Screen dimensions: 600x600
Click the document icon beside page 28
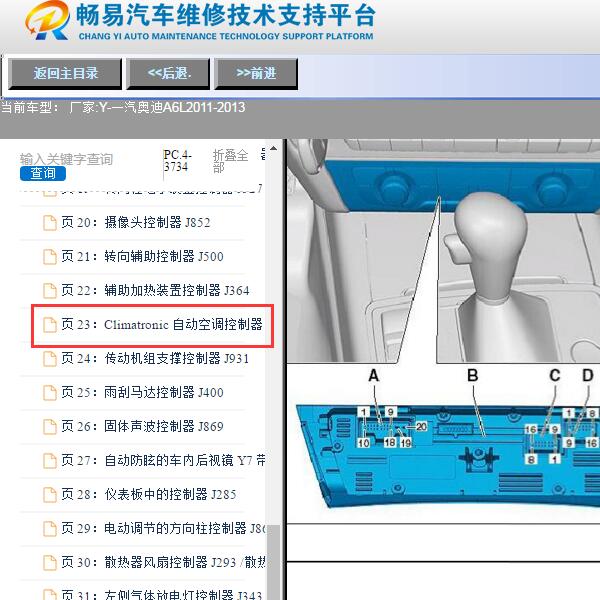coord(50,495)
